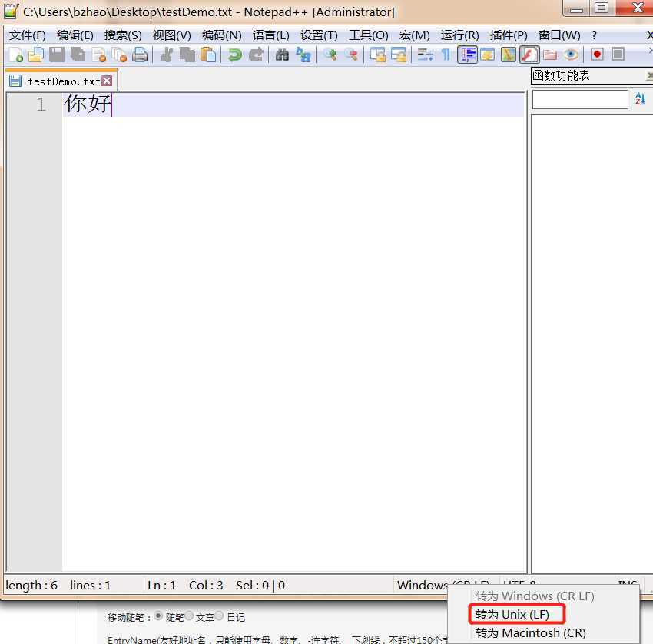The height and width of the screenshot is (644, 653).
Task: Click the 函数功能表 panel title
Action: (x=561, y=75)
